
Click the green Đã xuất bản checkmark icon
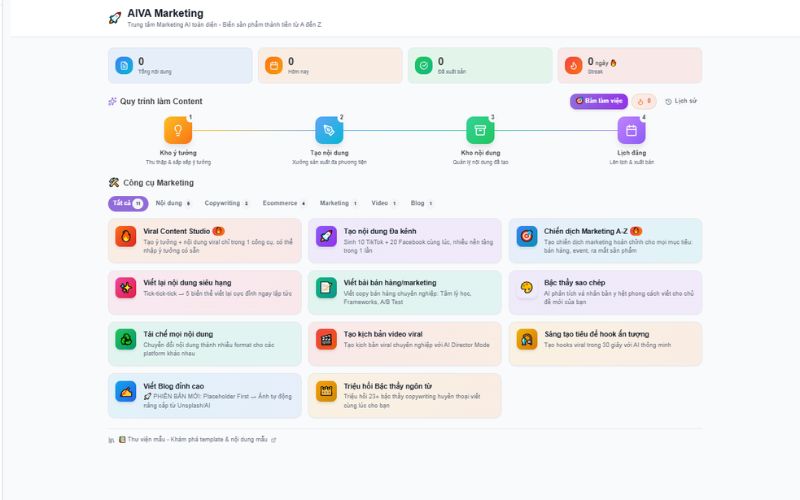[x=423, y=65]
